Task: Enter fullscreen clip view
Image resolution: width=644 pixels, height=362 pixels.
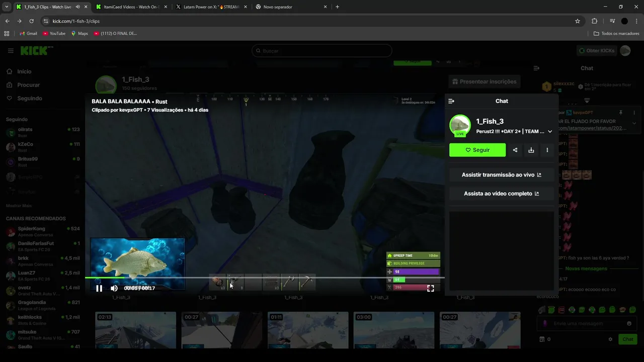Action: click(x=431, y=288)
